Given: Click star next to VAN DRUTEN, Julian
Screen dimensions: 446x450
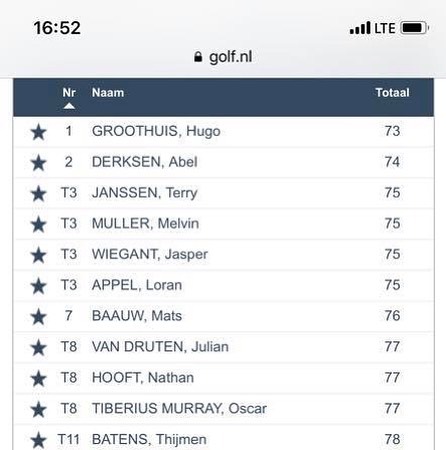Looking at the screenshot, I should tap(38, 348).
